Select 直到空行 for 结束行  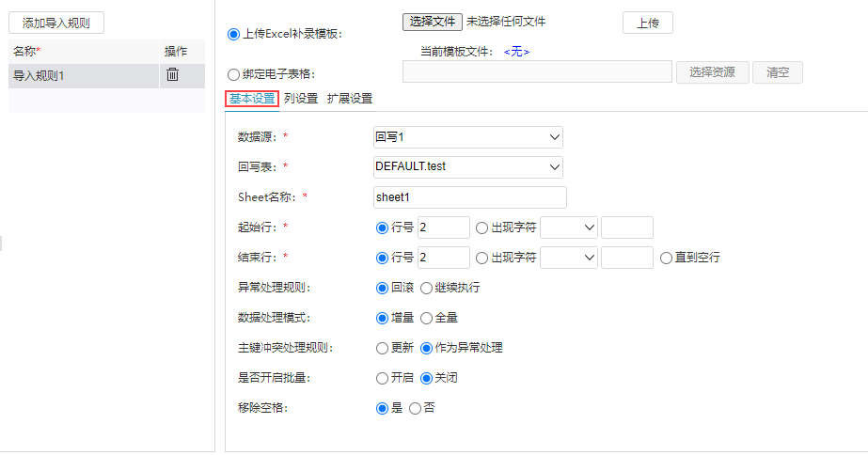pos(667,258)
